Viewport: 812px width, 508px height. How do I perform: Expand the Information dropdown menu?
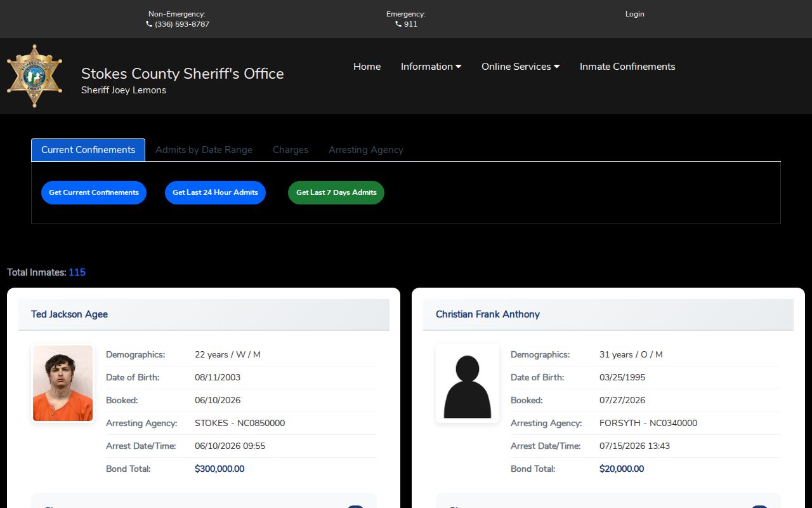(x=431, y=67)
